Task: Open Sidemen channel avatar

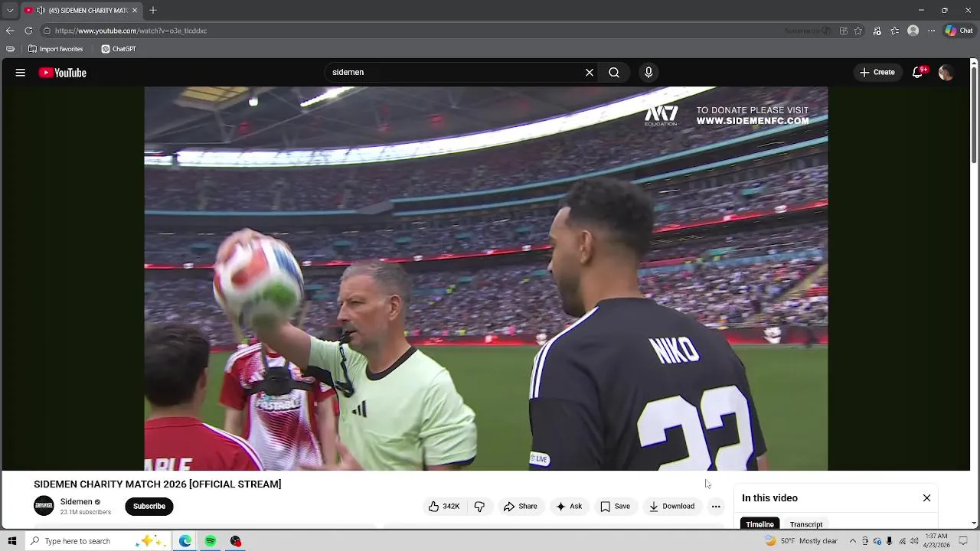Action: 44,506
